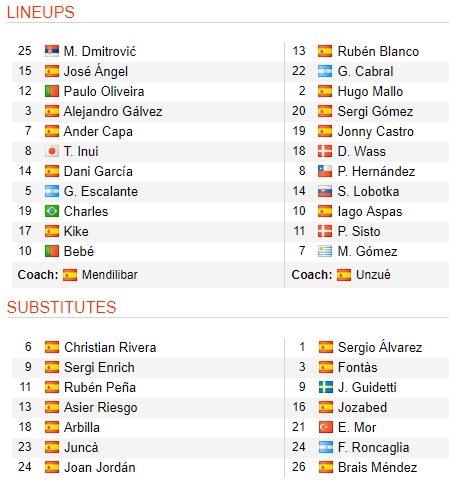Click the SUBSTITUTES section heading
This screenshot has width=449, height=480.
pos(61,307)
